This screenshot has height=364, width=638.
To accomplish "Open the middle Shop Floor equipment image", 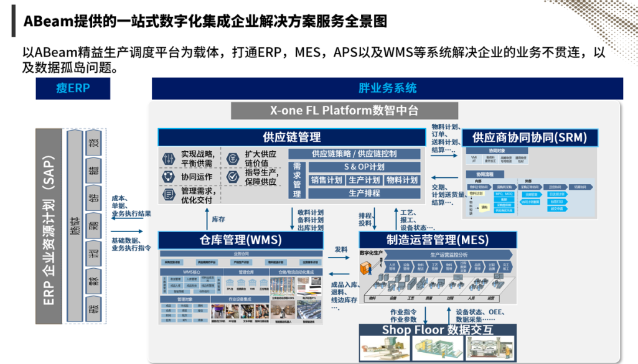I will pyautogui.click(x=438, y=348).
